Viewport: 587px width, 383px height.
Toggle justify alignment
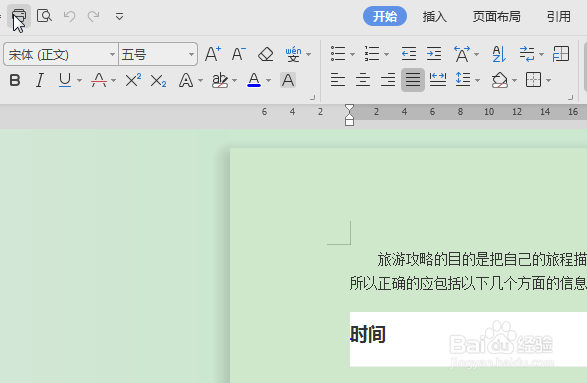point(413,80)
